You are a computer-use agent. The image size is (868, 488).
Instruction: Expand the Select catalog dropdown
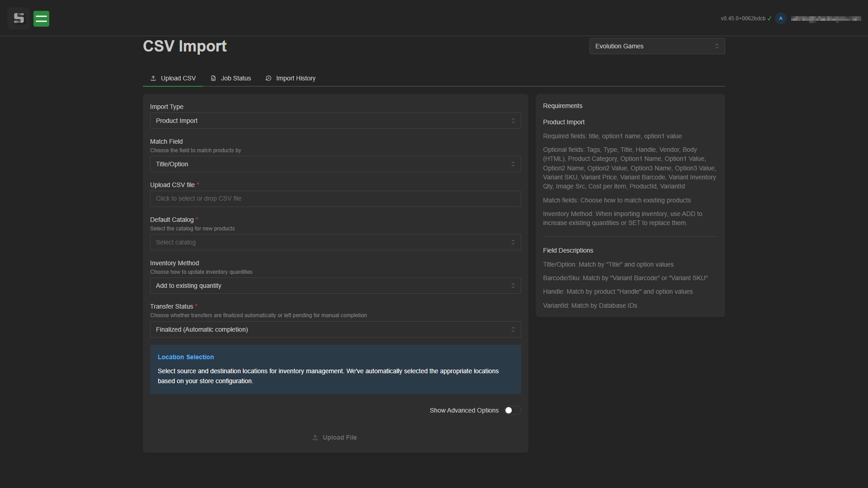pyautogui.click(x=335, y=242)
